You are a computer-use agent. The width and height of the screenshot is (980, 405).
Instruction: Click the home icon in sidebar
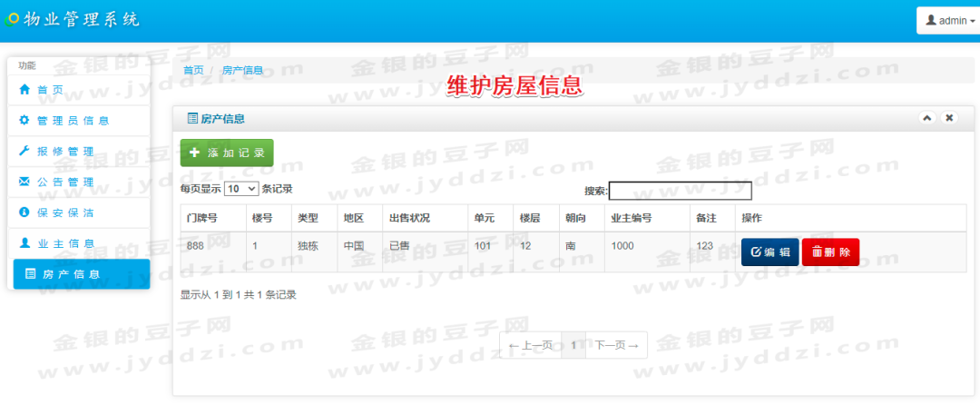[24, 89]
